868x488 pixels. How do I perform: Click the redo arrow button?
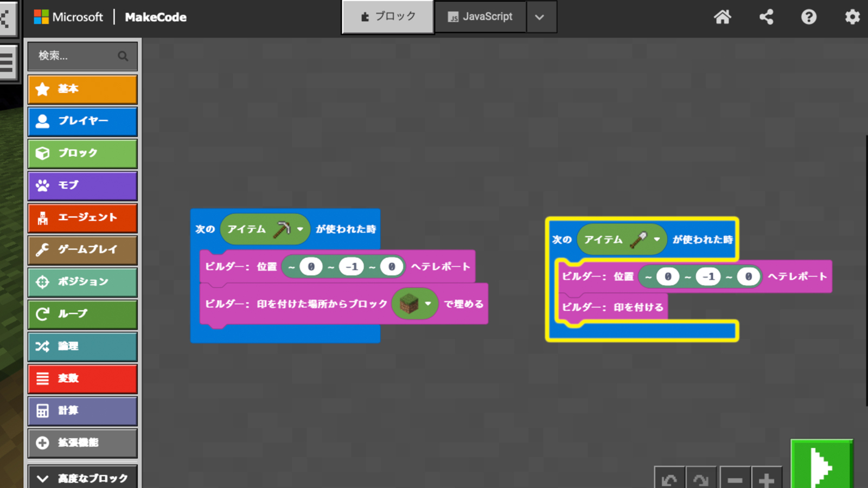[x=701, y=479]
